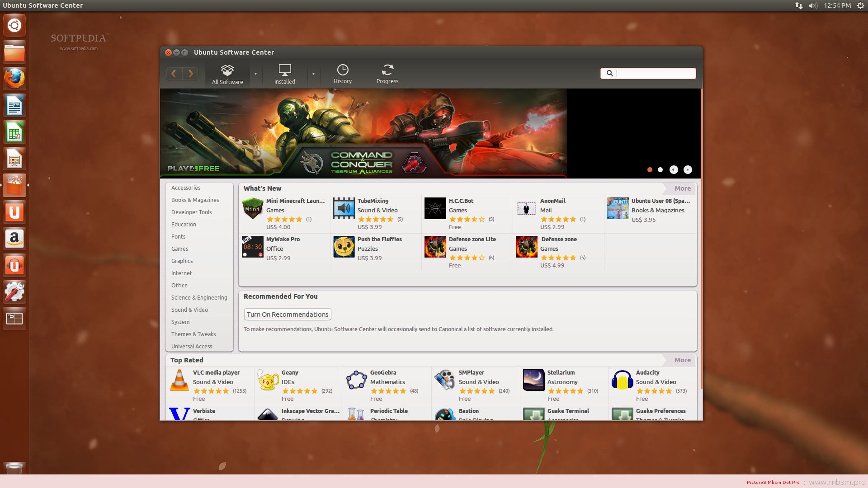
Task: Open the system sound volume menu
Action: click(813, 5)
